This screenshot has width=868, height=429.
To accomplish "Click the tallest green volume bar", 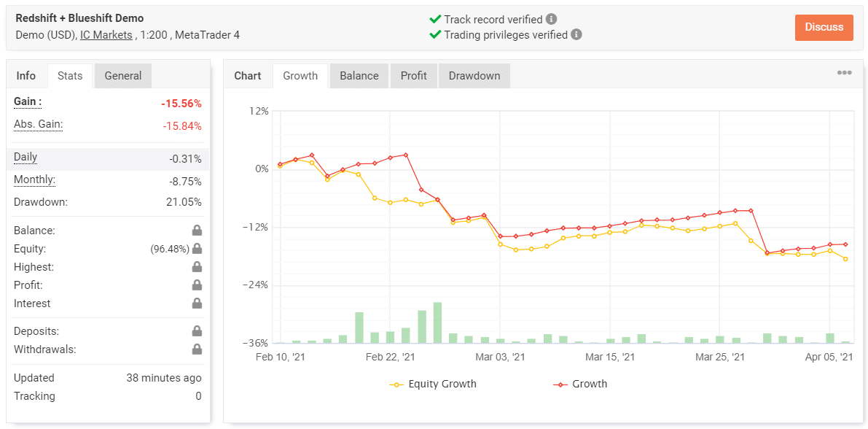I will tap(437, 322).
